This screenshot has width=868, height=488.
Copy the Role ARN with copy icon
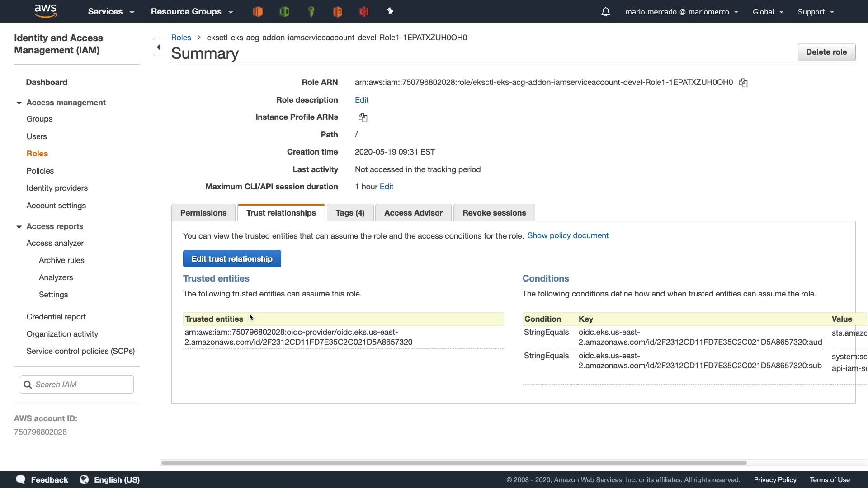(743, 83)
